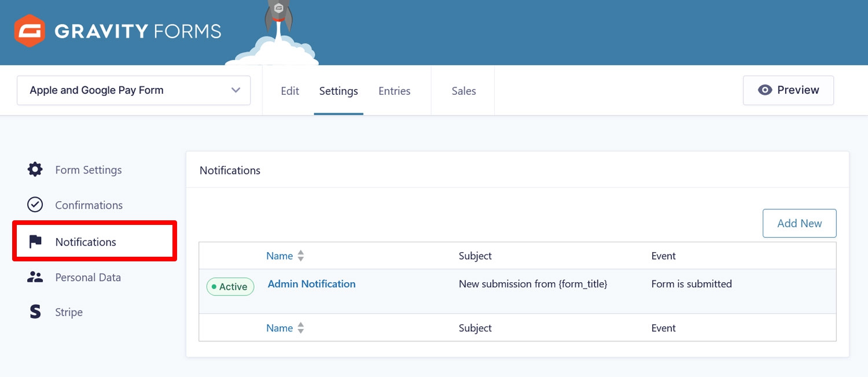Switch to the Edit tab
Viewport: 868px width, 377px height.
[290, 91]
